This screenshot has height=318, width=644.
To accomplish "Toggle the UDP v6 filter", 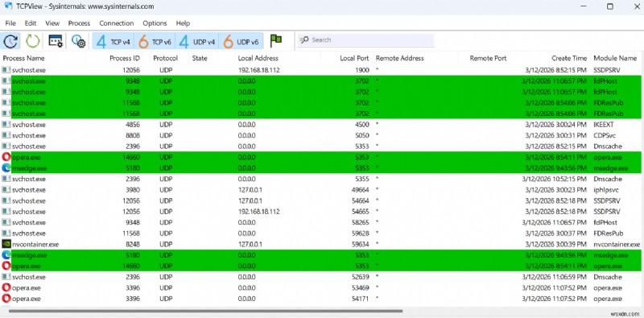I will coord(241,41).
